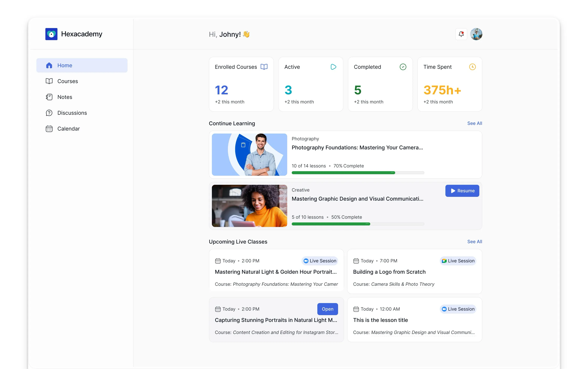Click the clock icon on Time Spent card
588x369 pixels.
click(472, 67)
